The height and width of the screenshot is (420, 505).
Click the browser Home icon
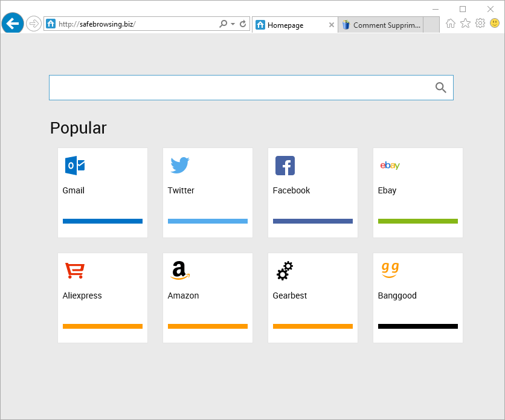pos(451,23)
